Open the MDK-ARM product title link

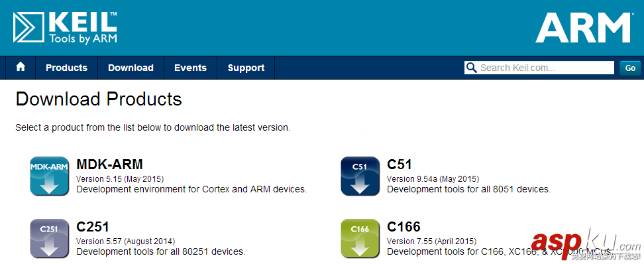(x=110, y=165)
